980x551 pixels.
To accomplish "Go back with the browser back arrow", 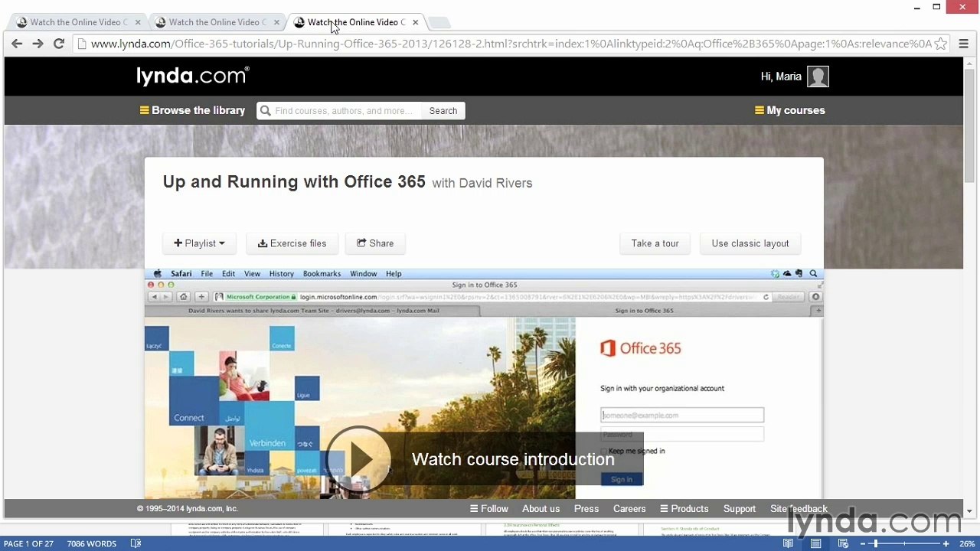I will (17, 44).
